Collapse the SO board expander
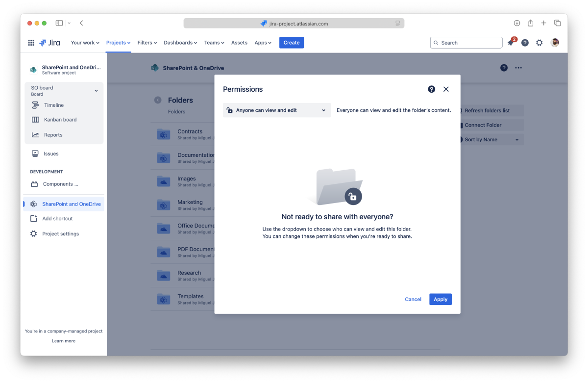The image size is (588, 383). (96, 91)
